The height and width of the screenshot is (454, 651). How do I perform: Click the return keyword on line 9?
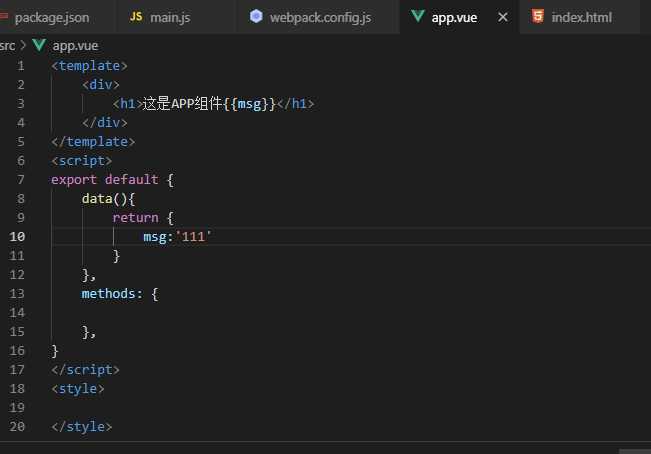coord(135,217)
